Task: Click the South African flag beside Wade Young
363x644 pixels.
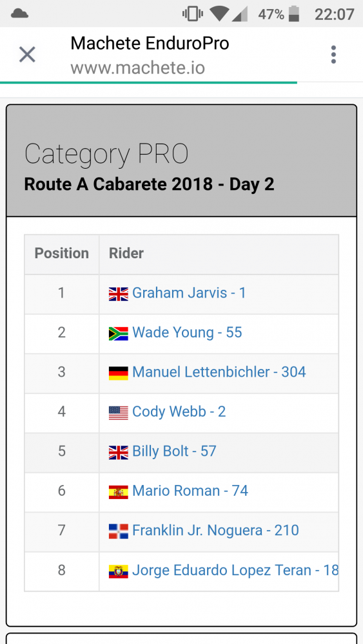Action: tap(119, 333)
